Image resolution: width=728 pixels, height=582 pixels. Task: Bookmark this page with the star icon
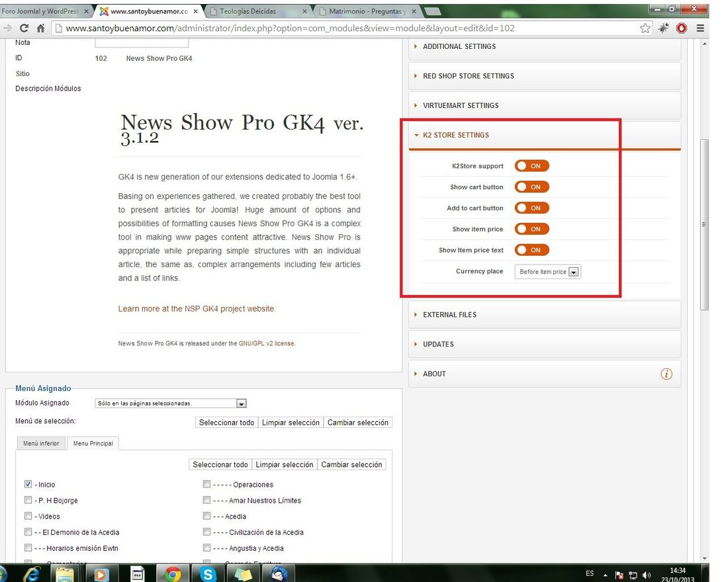(645, 28)
